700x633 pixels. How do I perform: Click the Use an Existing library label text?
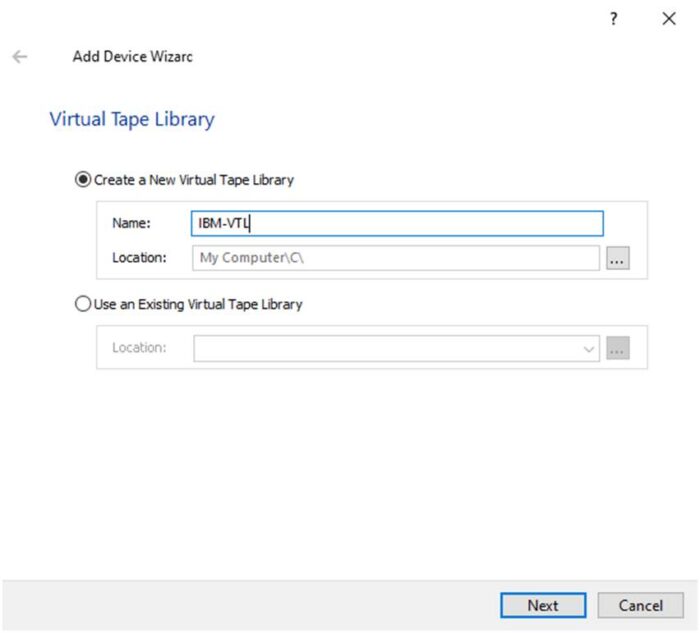pos(198,304)
